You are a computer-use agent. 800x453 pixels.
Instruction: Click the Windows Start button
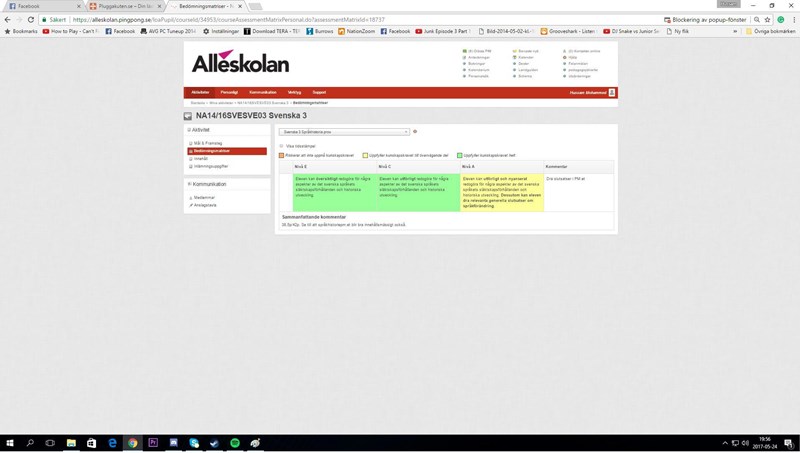click(x=9, y=442)
